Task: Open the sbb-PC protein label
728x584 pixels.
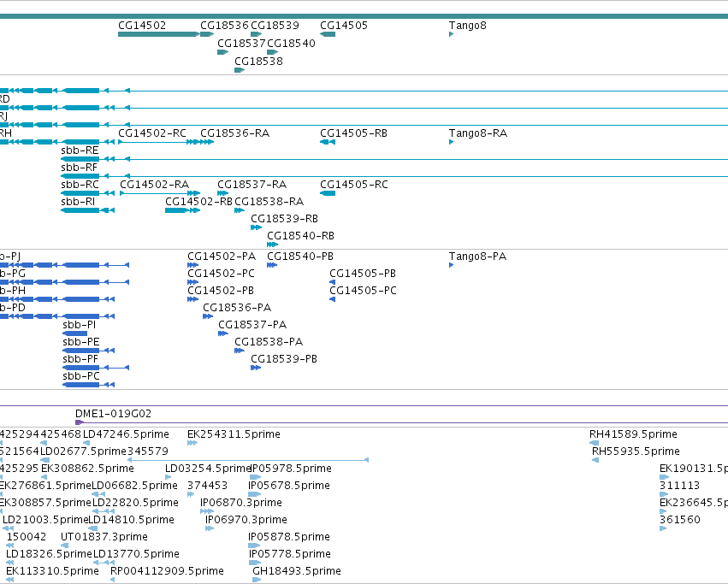Action: coord(81,376)
